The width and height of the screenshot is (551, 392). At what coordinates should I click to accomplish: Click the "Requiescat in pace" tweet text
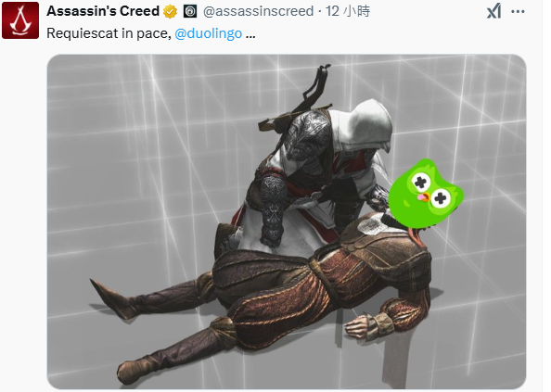(109, 33)
